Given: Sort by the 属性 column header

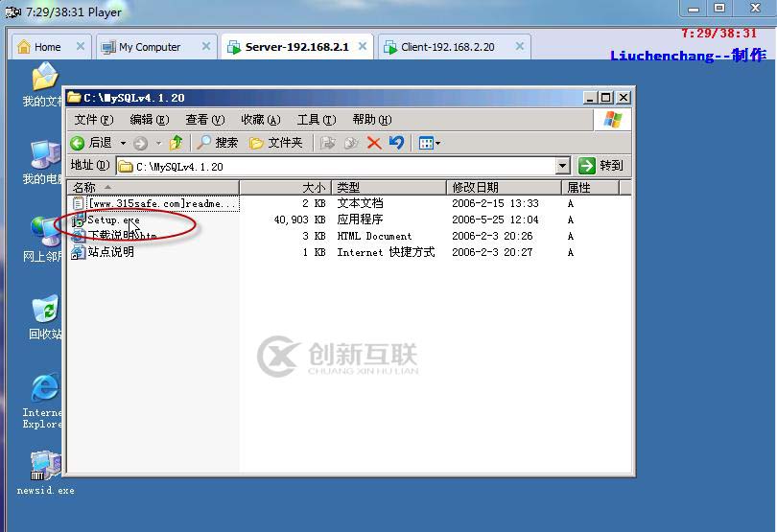Looking at the screenshot, I should click(x=590, y=187).
